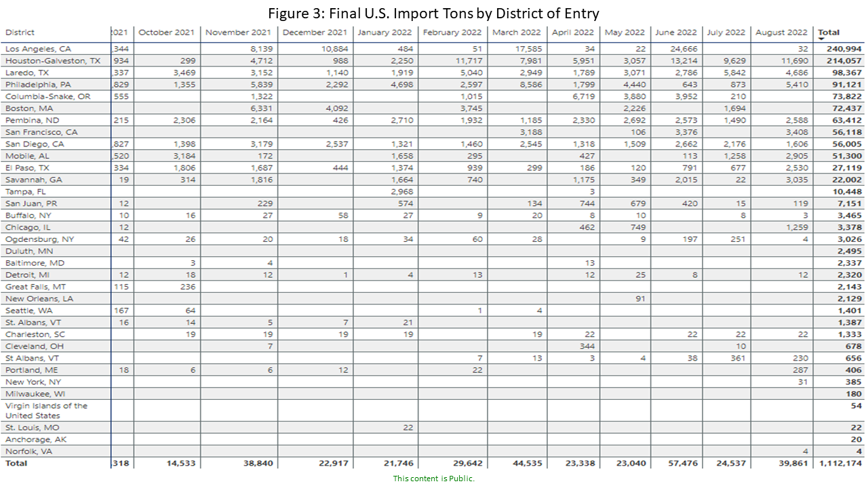Select the Buffalo, NY district
The width and height of the screenshot is (868, 488).
click(28, 215)
